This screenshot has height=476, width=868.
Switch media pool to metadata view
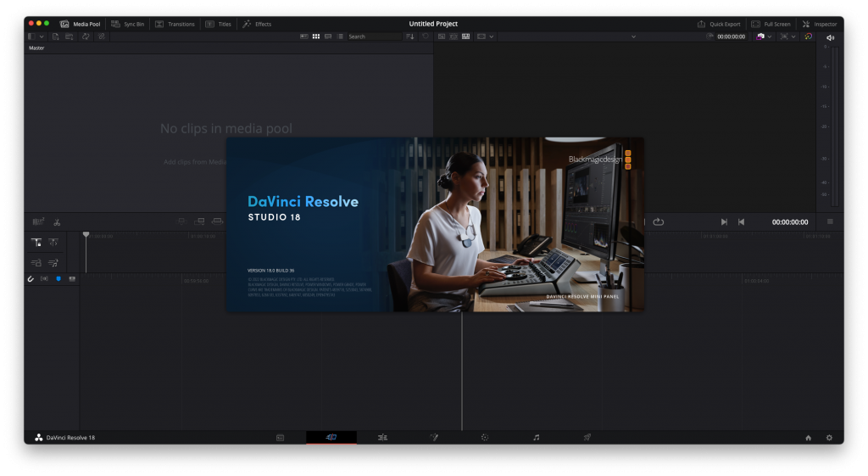(304, 36)
